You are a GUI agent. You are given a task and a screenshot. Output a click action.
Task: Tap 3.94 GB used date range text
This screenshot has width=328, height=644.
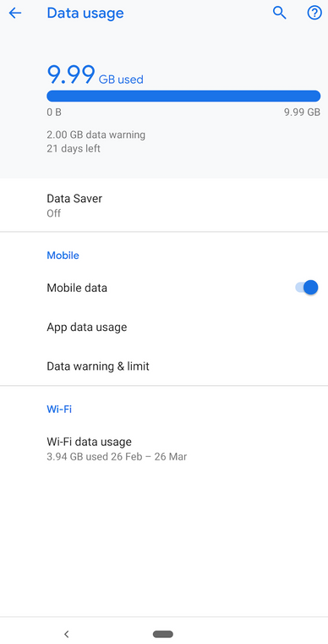(x=117, y=456)
